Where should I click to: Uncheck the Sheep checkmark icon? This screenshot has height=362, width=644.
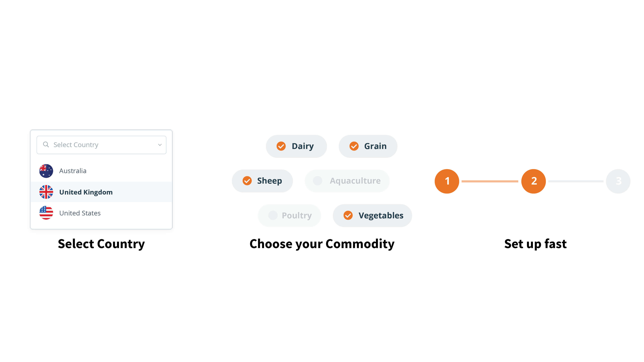(x=247, y=181)
